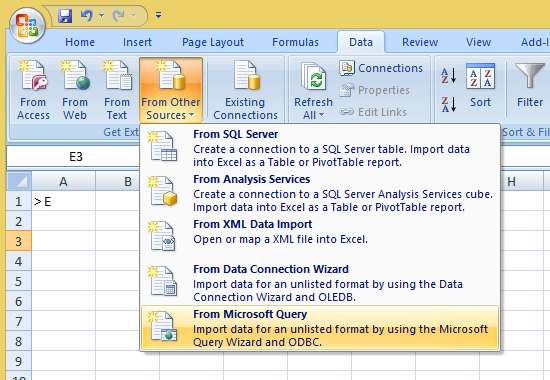Select row 5 header
550x380 pixels.
(19, 281)
